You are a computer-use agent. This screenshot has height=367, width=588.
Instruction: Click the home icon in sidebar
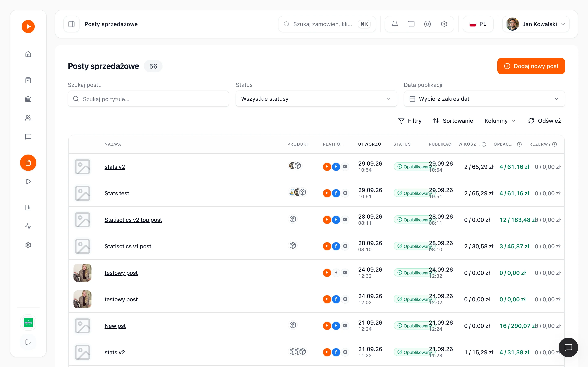pyautogui.click(x=28, y=54)
